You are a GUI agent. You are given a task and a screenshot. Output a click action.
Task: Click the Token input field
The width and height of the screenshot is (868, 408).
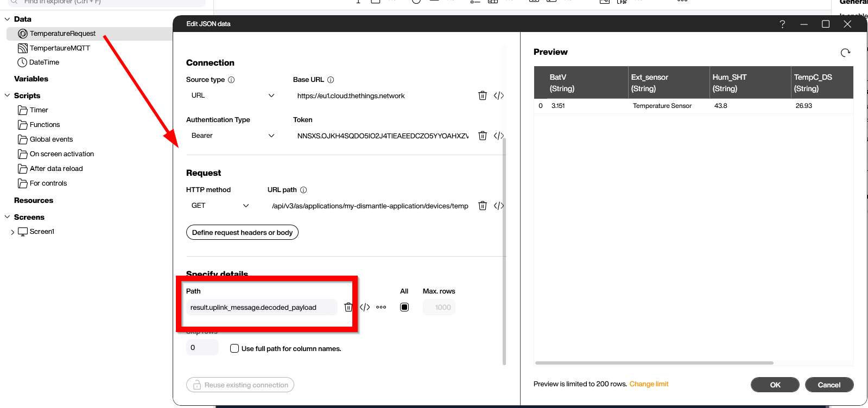pyautogui.click(x=383, y=136)
